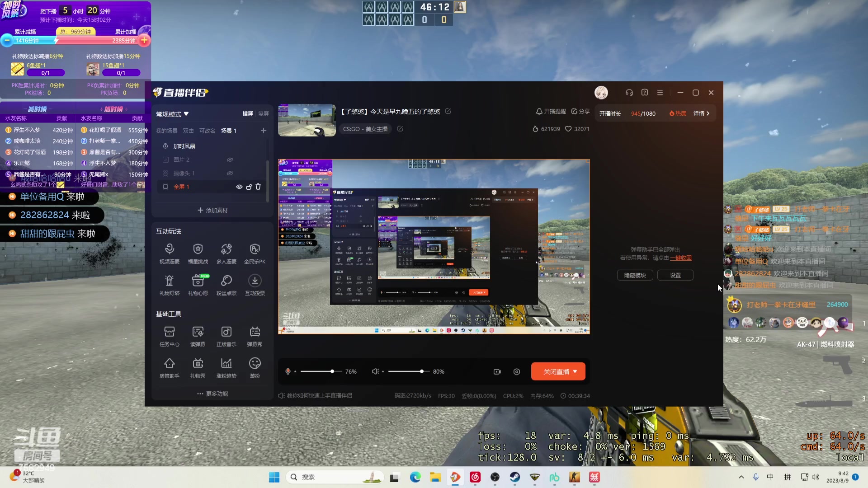Screen dimensions: 868x488
Task: Select 全屏 1 source row
Action: 212,187
